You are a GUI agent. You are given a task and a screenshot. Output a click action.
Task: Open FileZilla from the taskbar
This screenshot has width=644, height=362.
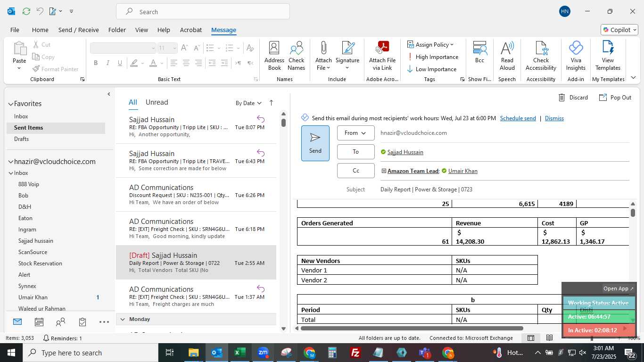[x=356, y=353]
